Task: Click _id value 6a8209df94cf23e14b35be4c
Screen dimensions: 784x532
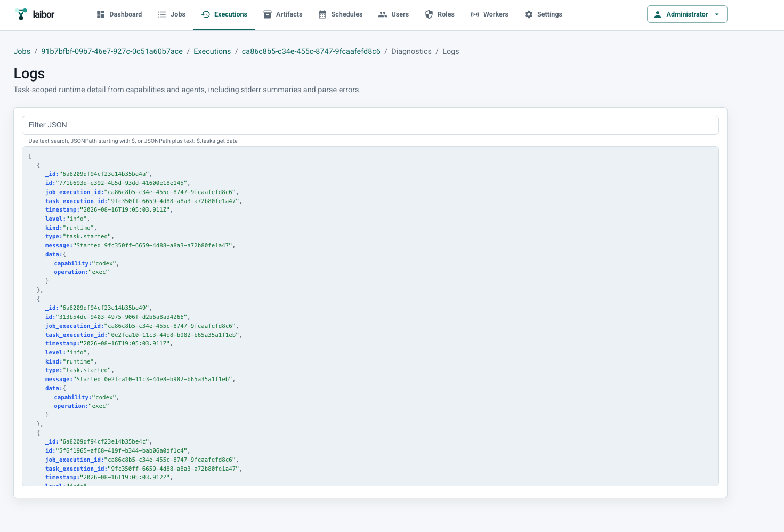Action: (x=104, y=441)
